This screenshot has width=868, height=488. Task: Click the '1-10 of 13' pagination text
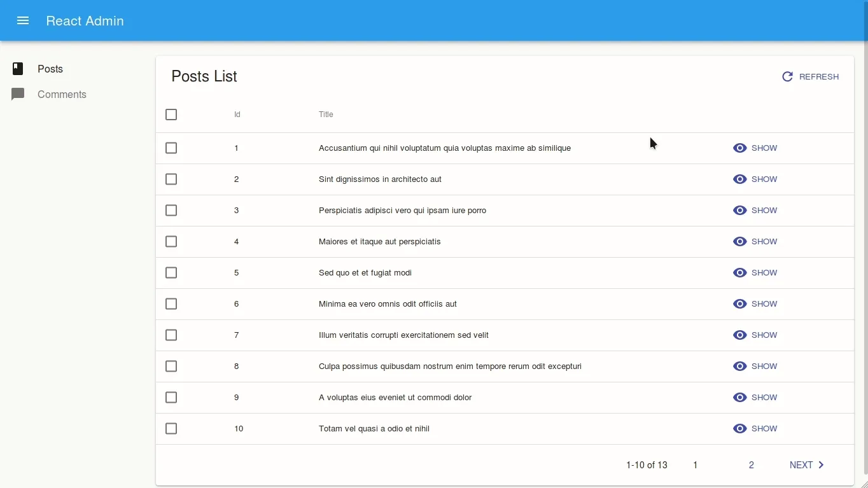click(647, 465)
